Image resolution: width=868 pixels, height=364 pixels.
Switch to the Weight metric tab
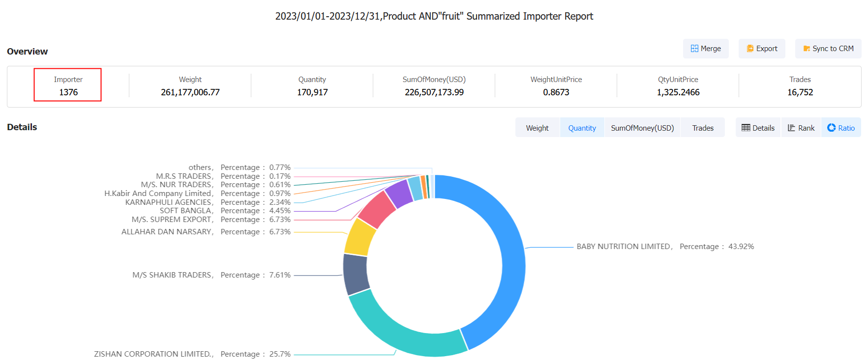click(537, 128)
